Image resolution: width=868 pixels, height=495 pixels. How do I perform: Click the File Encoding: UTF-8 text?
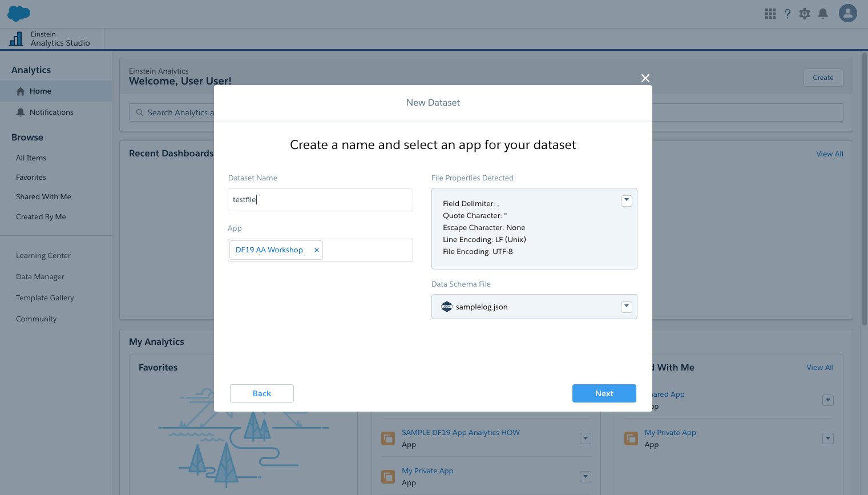click(478, 252)
